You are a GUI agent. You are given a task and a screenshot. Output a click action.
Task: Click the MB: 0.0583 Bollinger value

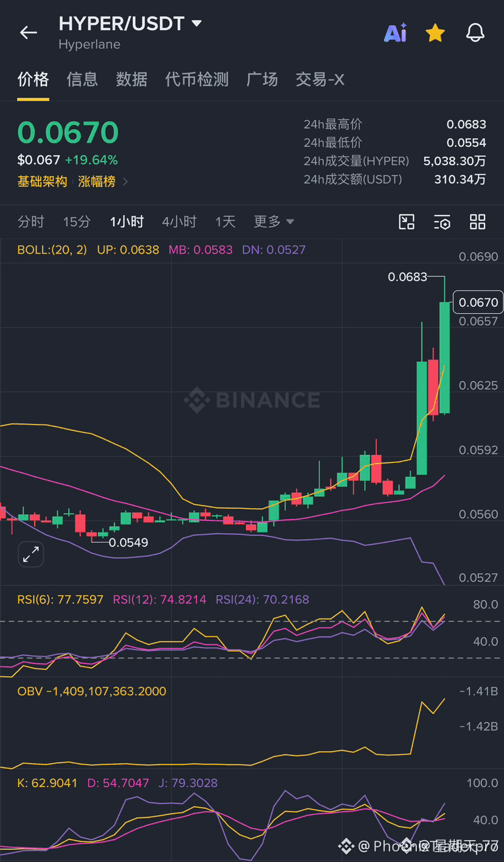pyautogui.click(x=200, y=250)
